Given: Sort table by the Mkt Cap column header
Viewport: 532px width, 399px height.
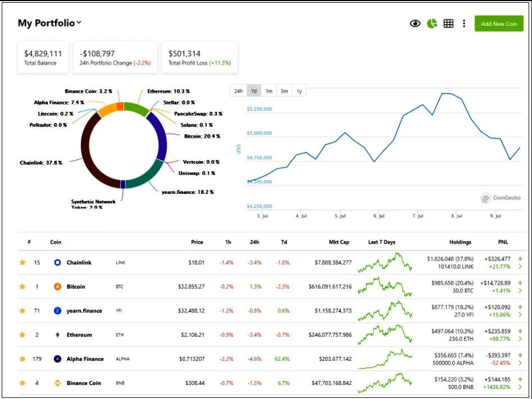Looking at the screenshot, I should [x=339, y=242].
